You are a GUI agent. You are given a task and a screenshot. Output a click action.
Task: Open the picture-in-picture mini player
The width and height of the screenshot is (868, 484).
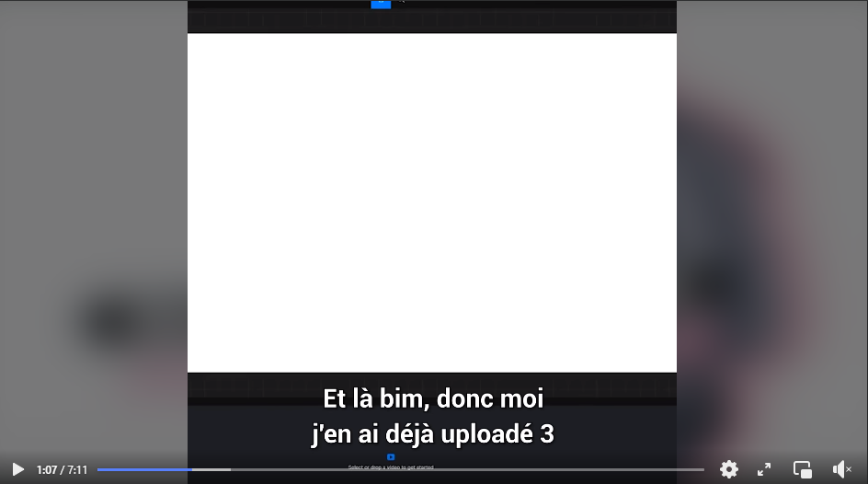click(x=803, y=469)
